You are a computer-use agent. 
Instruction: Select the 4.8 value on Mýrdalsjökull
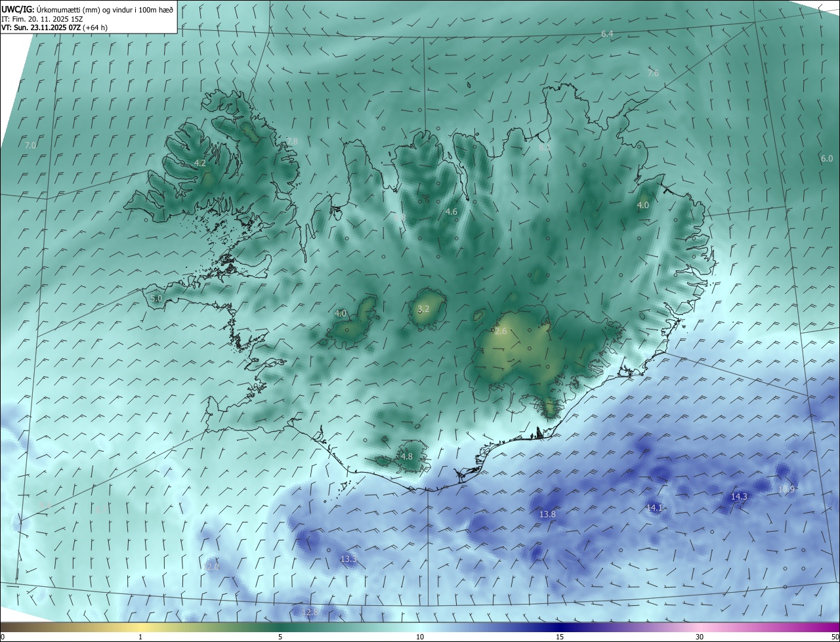click(407, 456)
